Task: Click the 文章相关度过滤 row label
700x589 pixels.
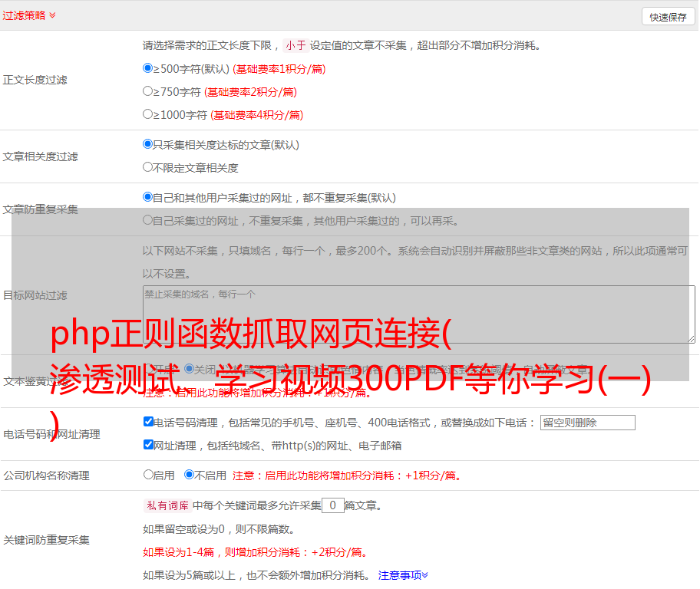Action: [x=41, y=156]
